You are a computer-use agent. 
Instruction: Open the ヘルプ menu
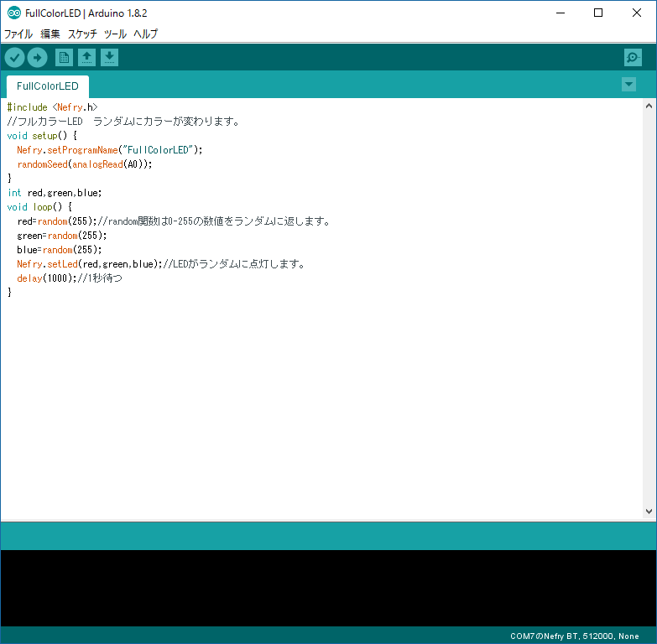click(x=145, y=34)
